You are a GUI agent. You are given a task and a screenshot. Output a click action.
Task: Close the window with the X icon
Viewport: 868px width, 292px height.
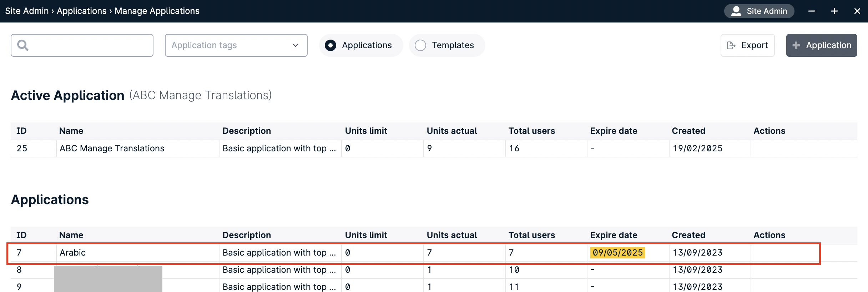coord(857,11)
